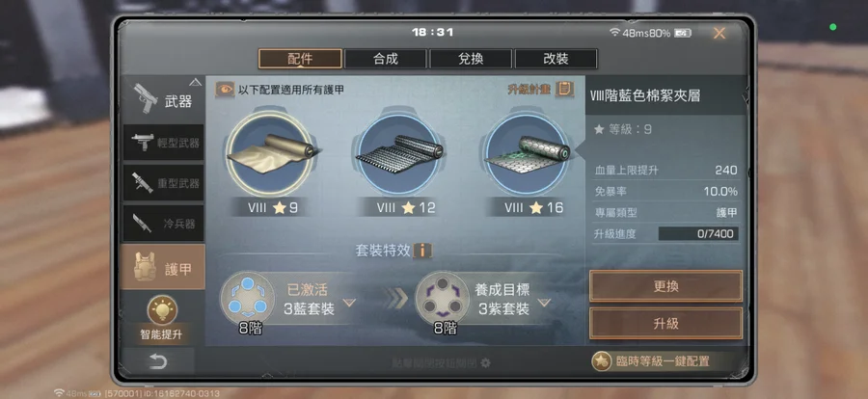Toggle the eye icon for 以下配置適用所有護甲

(225, 89)
